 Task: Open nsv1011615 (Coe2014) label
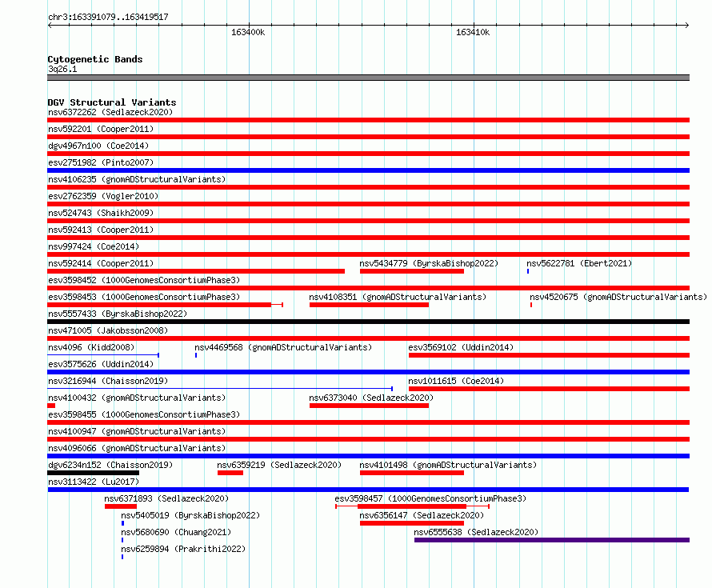coord(456,381)
